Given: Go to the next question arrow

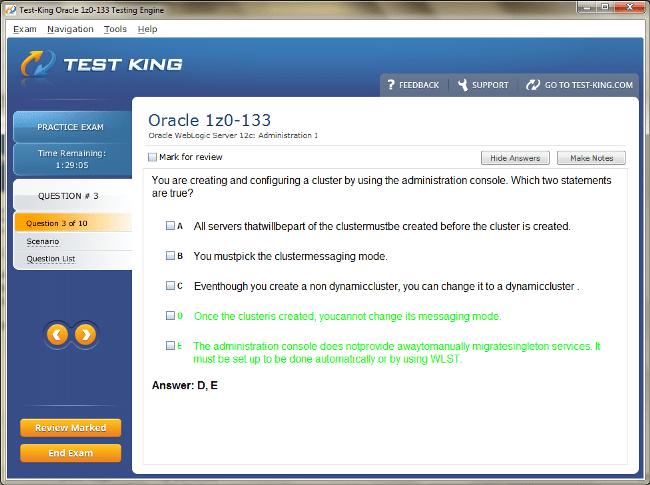Looking at the screenshot, I should pyautogui.click(x=85, y=335).
